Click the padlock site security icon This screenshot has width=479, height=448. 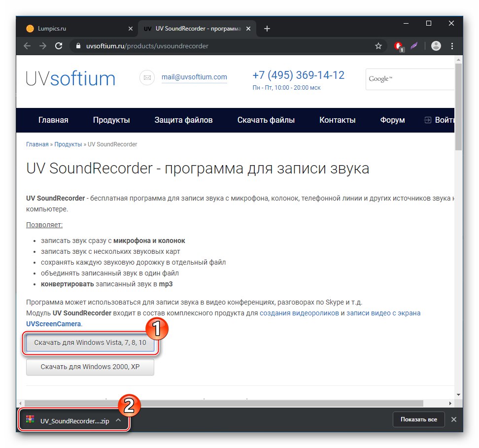(78, 46)
